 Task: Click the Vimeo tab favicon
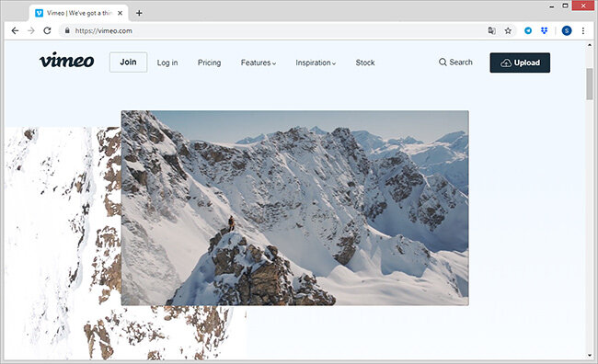[39, 13]
